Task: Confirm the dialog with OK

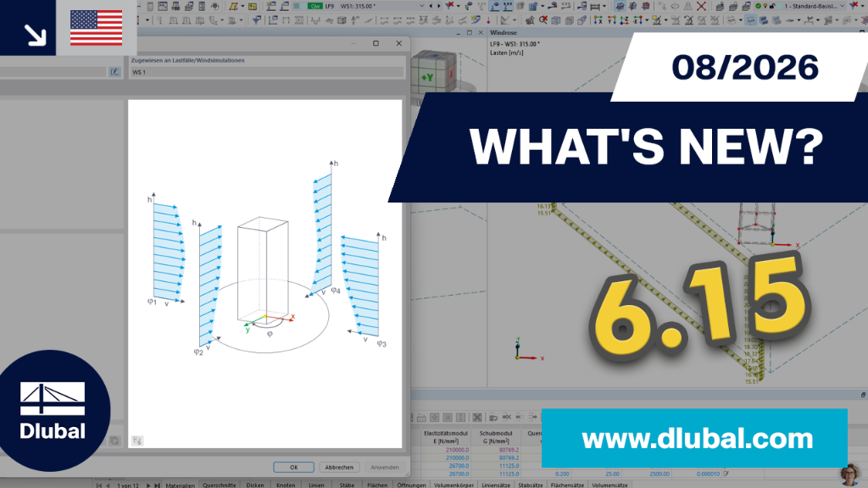Action: tap(293, 467)
